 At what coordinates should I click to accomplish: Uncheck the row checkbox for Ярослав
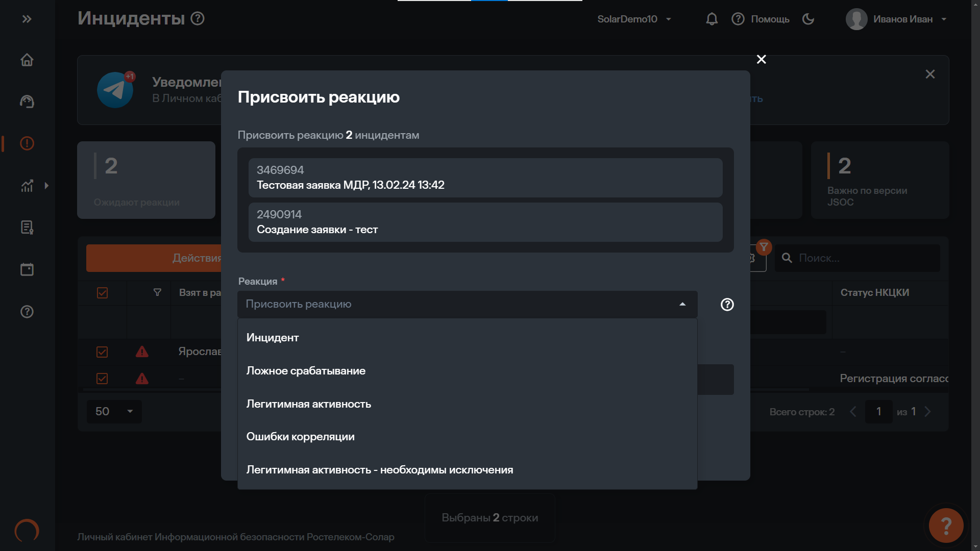pos(102,352)
